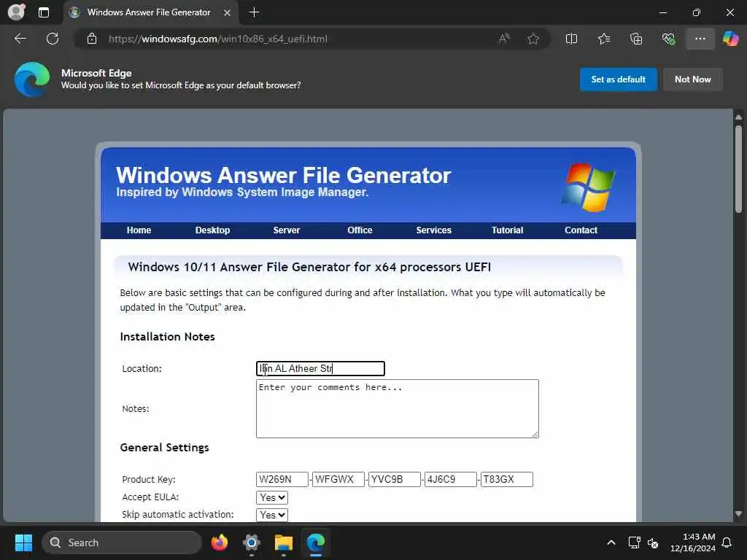
Task: Click the Read aloud icon
Action: pyautogui.click(x=503, y=39)
